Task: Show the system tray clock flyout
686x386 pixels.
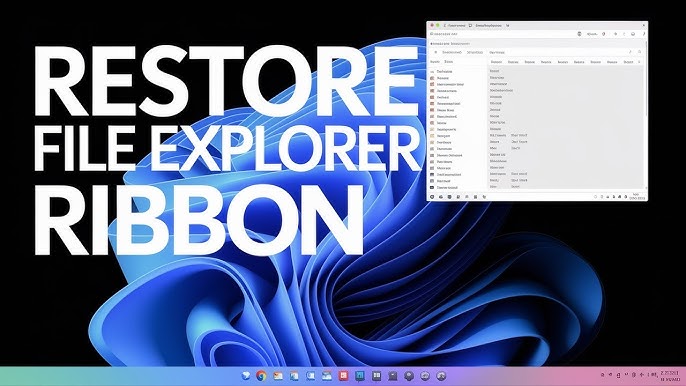Action: click(670, 376)
